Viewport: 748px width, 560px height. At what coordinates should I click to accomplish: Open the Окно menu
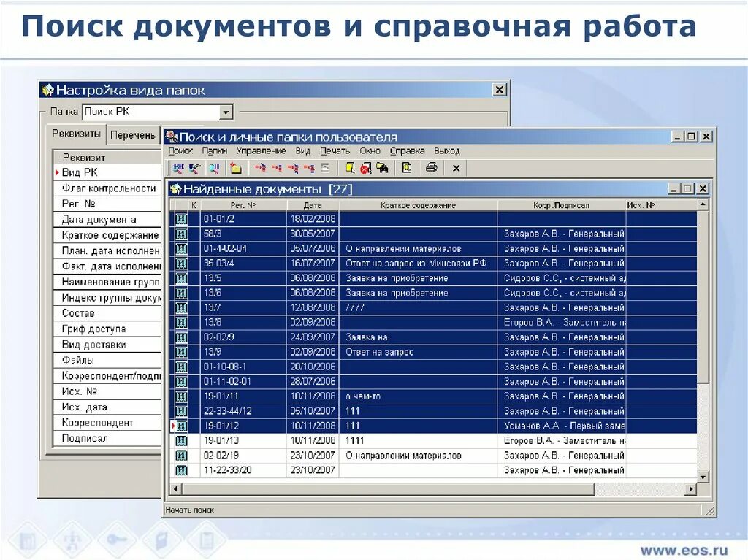[370, 150]
